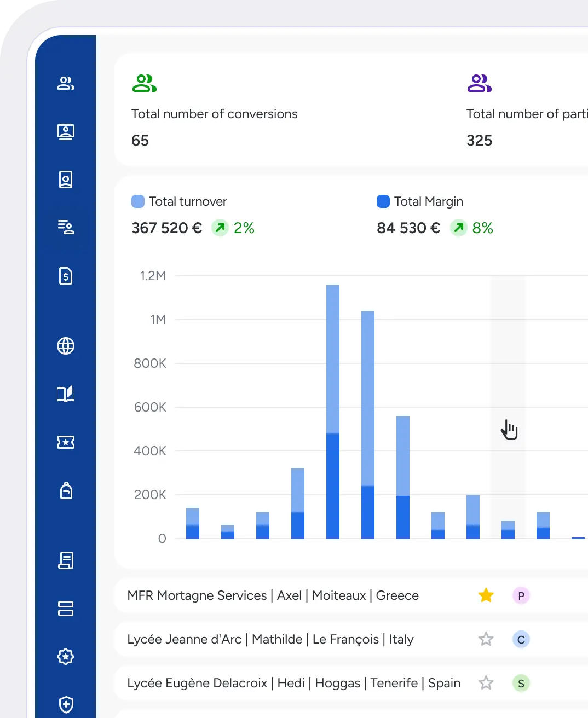Open the users group sidebar icon
Image resolution: width=588 pixels, height=718 pixels.
[x=66, y=83]
